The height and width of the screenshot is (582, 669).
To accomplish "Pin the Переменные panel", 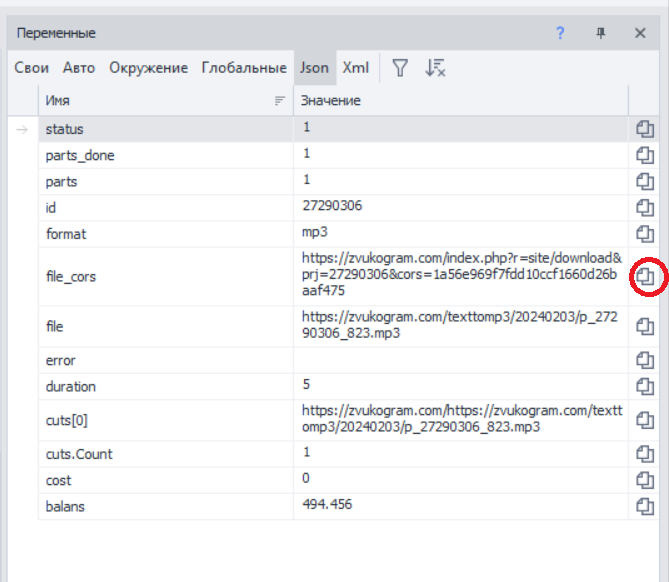I will [x=601, y=33].
